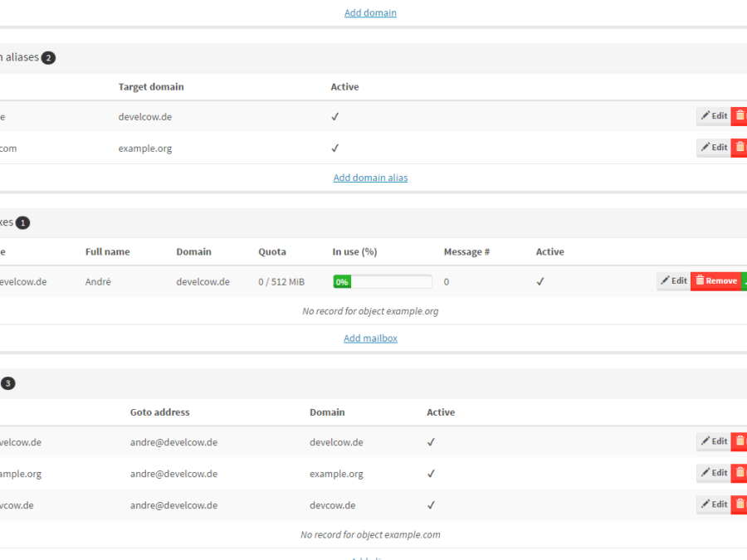Edit the domain alias targeting example.org

713,148
